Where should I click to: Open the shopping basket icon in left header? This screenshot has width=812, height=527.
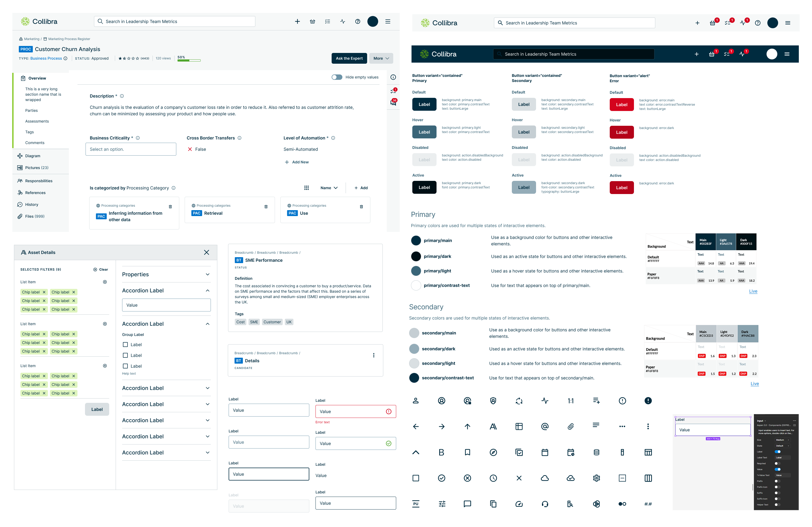click(x=312, y=21)
